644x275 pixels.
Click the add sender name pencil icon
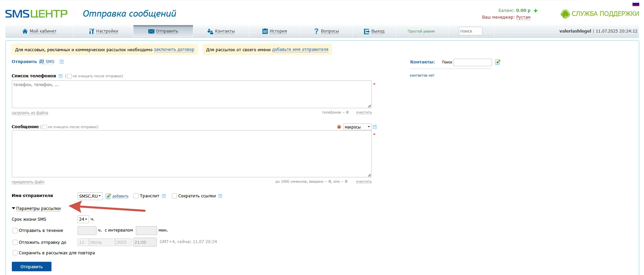(x=108, y=196)
